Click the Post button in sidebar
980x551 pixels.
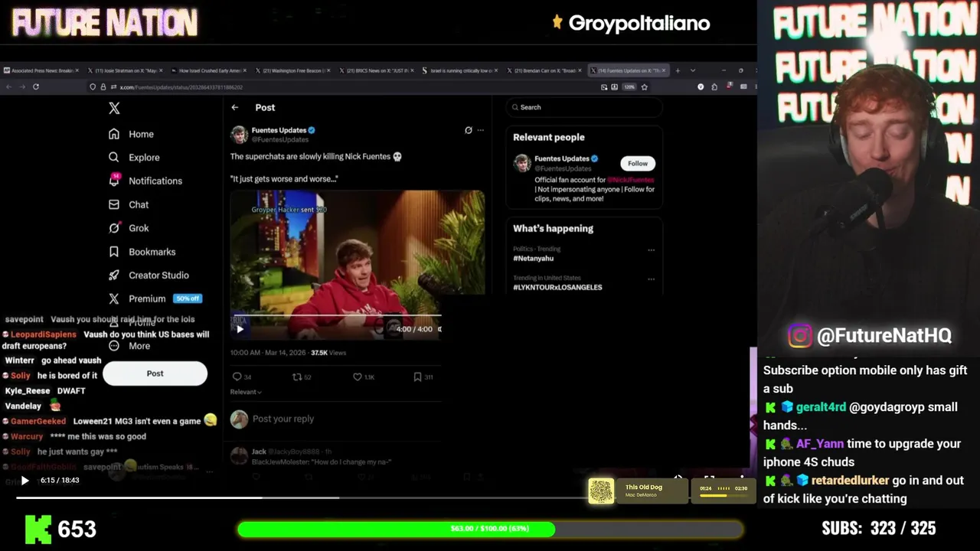[x=155, y=373]
